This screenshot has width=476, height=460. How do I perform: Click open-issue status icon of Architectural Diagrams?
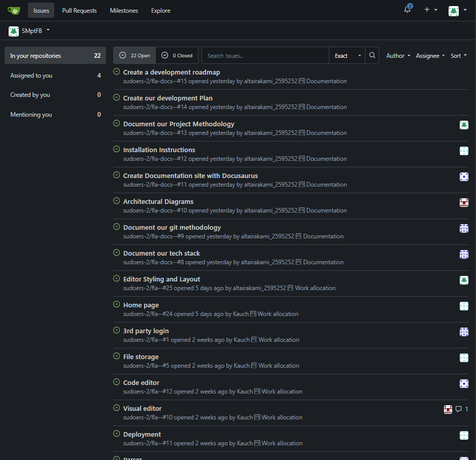pos(117,201)
